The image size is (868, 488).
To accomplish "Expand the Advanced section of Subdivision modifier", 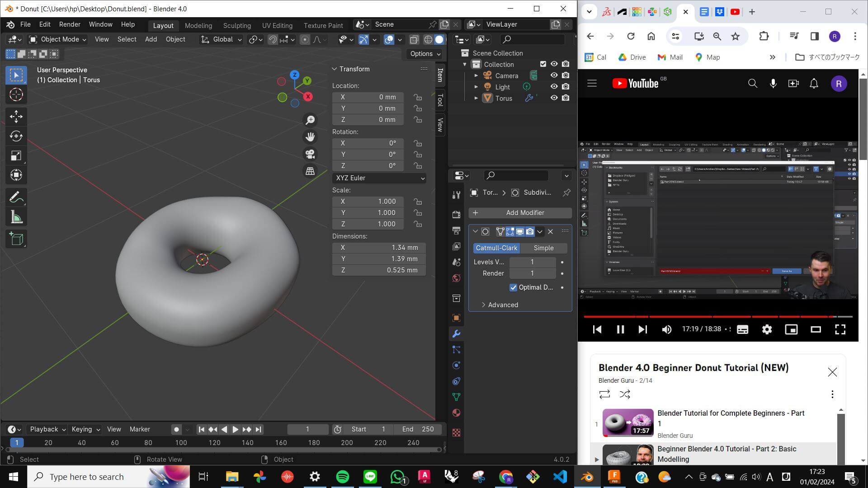I will pyautogui.click(x=500, y=305).
